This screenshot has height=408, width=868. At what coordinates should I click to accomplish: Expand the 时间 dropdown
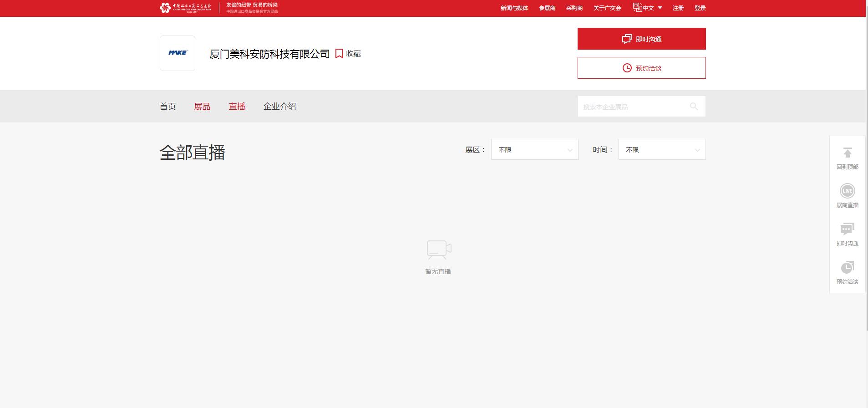(x=662, y=150)
